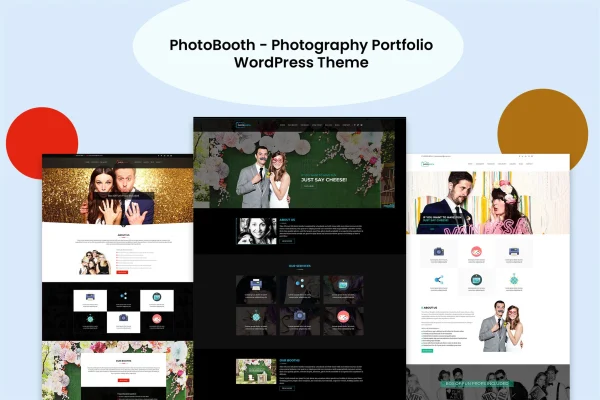Click the red round icon in the white mockup
600x400 pixels.
476,251
